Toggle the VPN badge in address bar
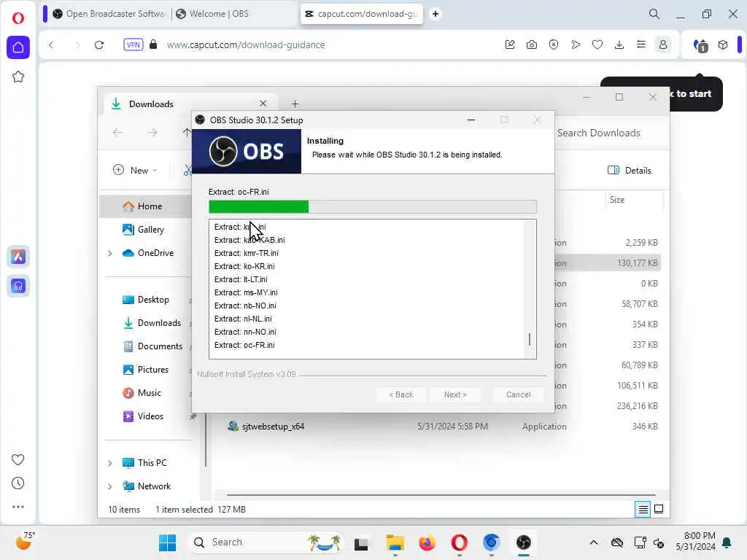This screenshot has height=560, width=747. tap(133, 44)
